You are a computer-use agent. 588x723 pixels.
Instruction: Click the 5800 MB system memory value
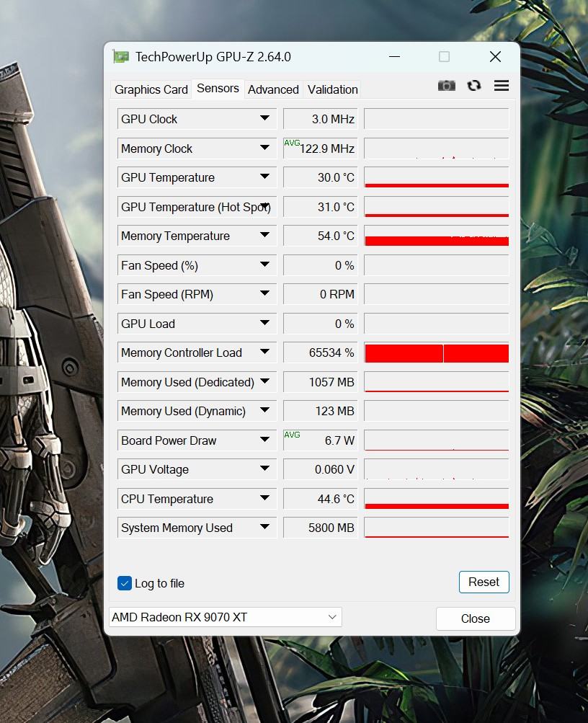pos(320,528)
